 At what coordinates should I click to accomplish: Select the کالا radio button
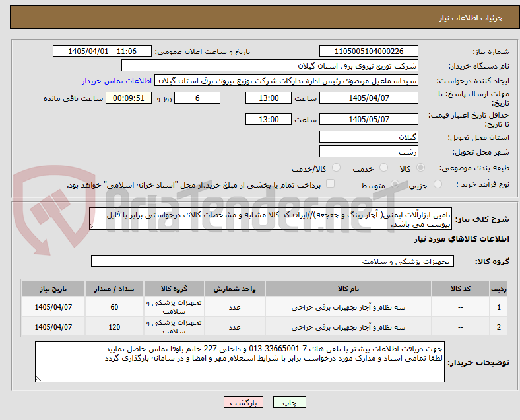point(420,168)
